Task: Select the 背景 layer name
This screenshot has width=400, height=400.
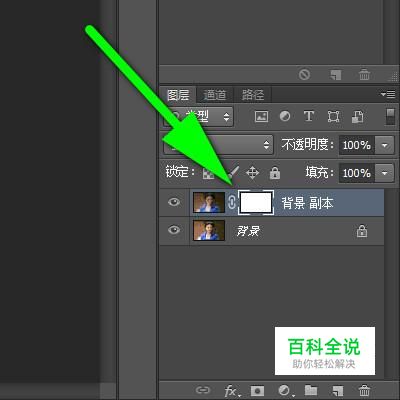Action: point(248,231)
